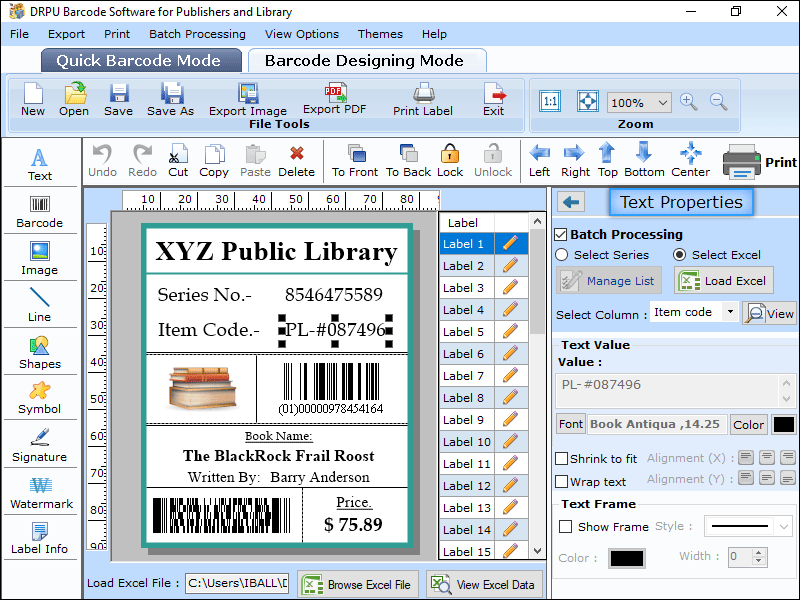Select the Line tool
The image size is (800, 600).
40,305
